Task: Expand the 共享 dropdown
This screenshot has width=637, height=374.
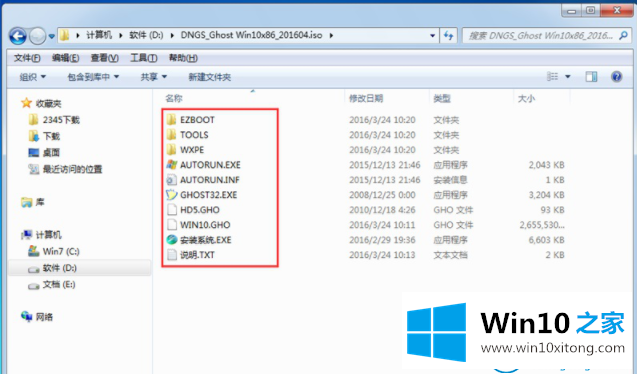Action: click(x=154, y=77)
